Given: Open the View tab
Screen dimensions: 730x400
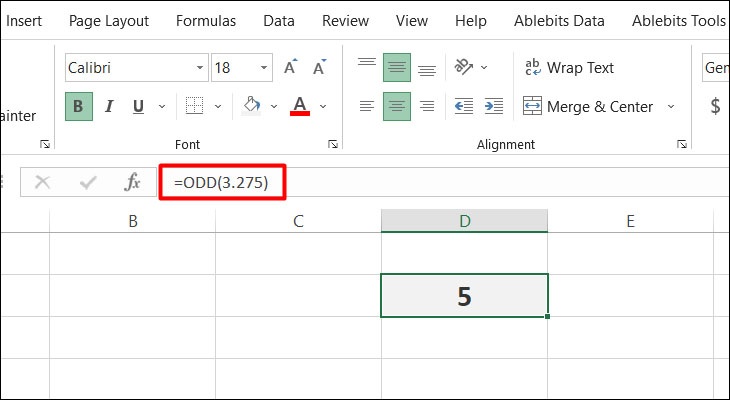Looking at the screenshot, I should click(412, 20).
